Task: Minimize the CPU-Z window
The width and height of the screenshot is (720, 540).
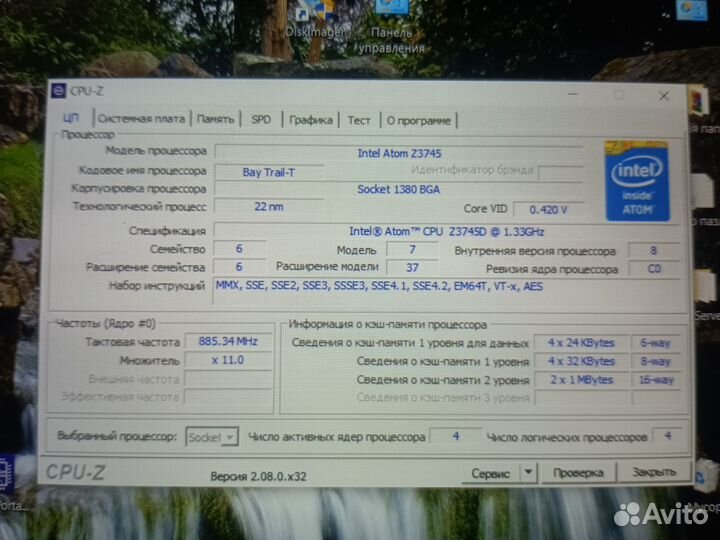Action: tap(573, 94)
